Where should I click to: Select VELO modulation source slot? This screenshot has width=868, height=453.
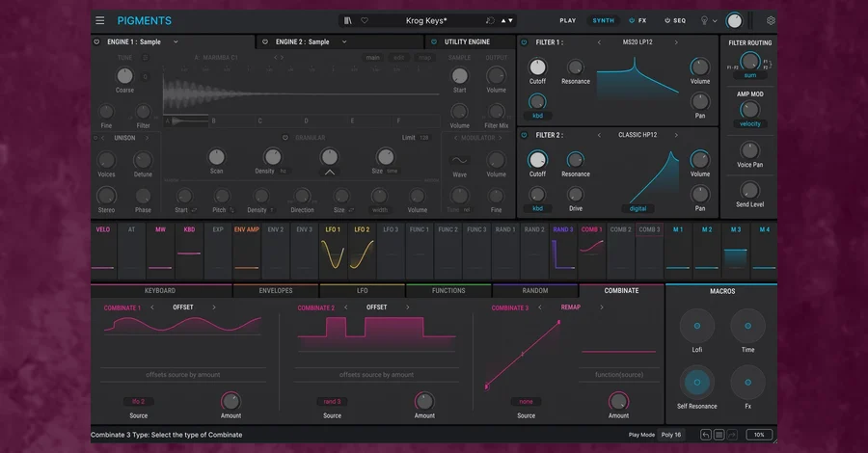pyautogui.click(x=103, y=250)
